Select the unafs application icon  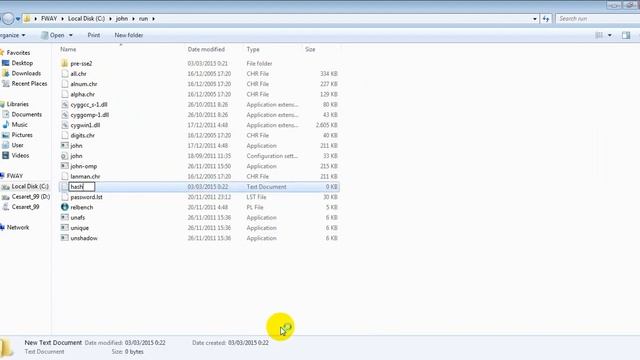(x=64, y=218)
